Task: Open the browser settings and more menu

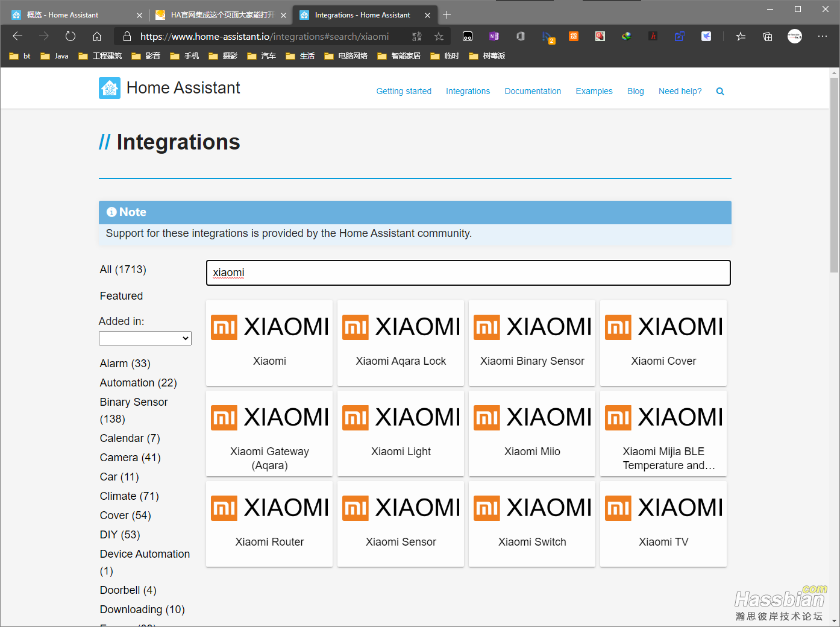Action: click(x=823, y=36)
